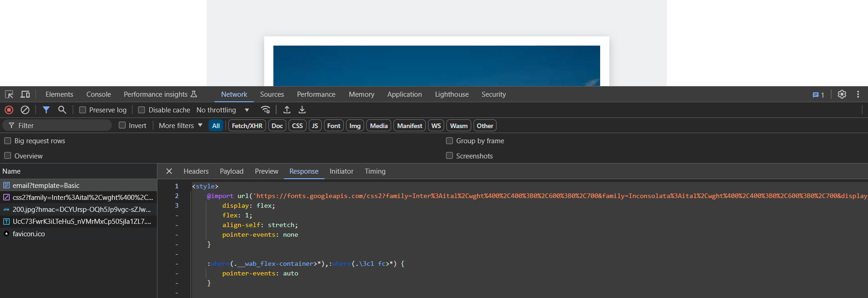
Task: Open DevTools settings gear
Action: tap(842, 94)
